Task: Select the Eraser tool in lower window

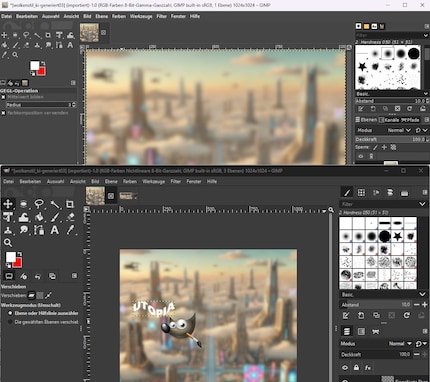Action: coord(70,217)
